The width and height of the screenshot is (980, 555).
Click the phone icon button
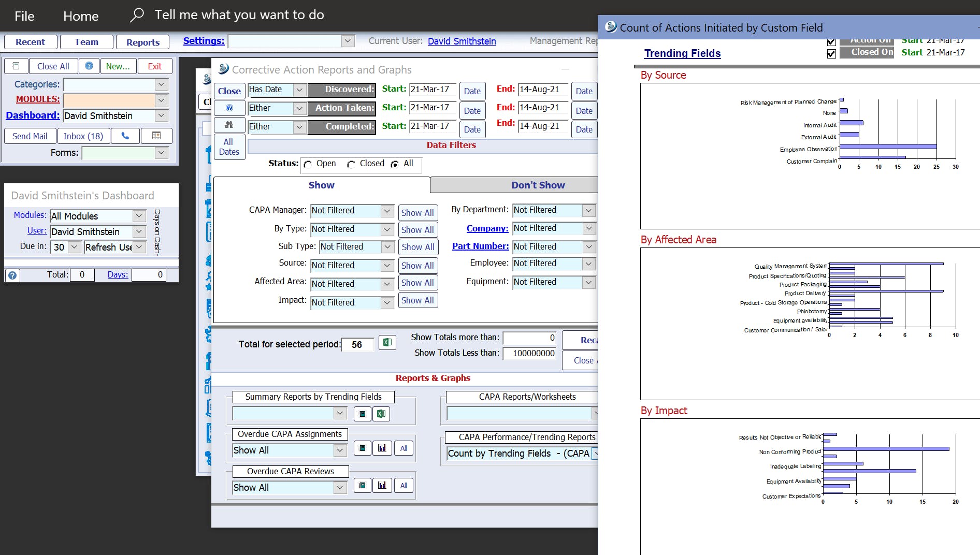125,136
